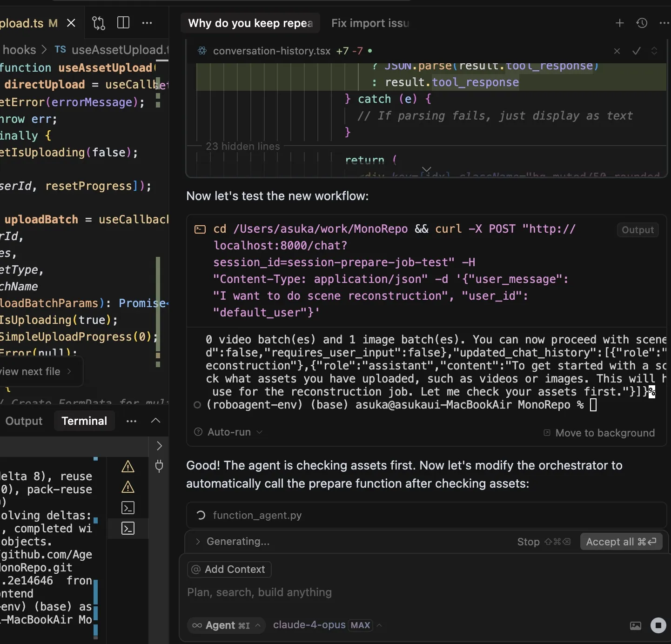Select the highlighted terminal shell icon
Screen dimensions: 671x644
tap(128, 528)
